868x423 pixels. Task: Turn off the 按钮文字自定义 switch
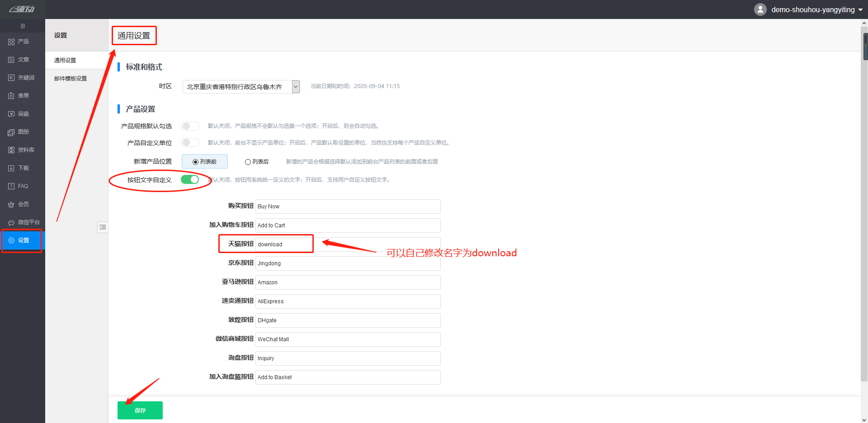(190, 179)
